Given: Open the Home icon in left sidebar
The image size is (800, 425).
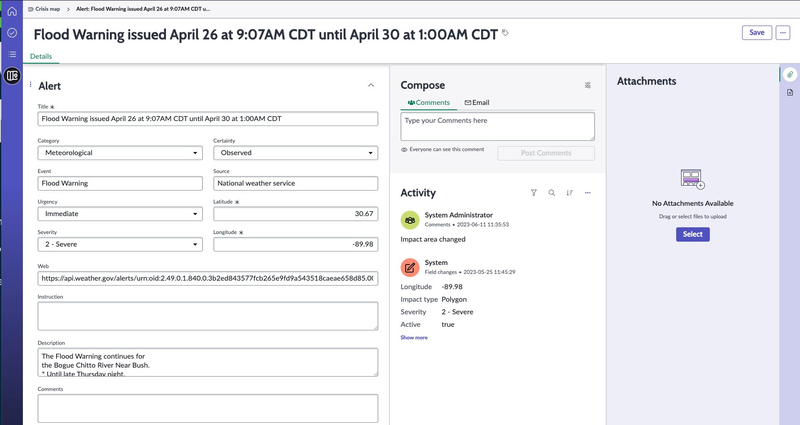Looking at the screenshot, I should [x=12, y=11].
